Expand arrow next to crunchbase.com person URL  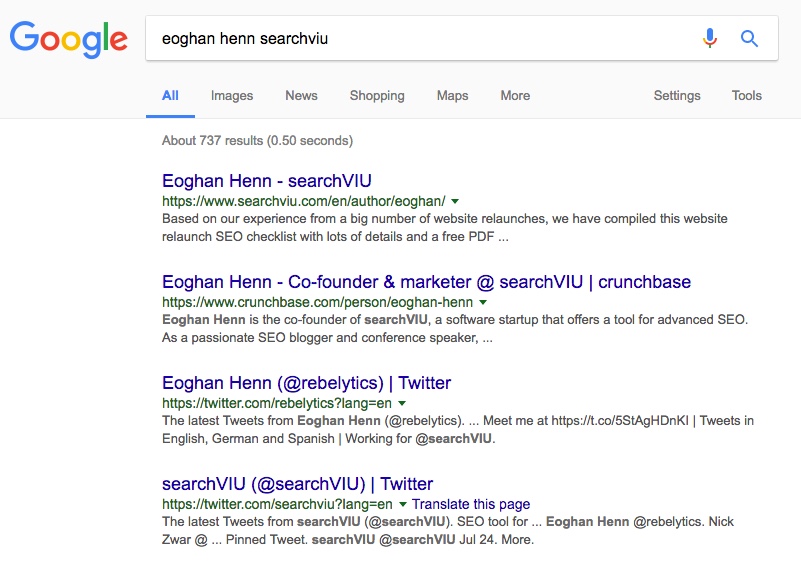coord(483,302)
